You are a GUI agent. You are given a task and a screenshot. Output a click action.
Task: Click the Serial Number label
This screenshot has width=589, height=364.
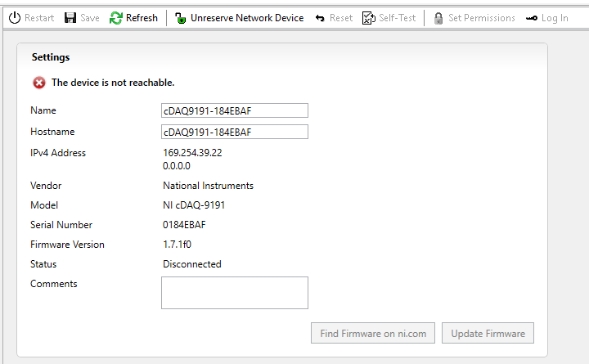click(61, 225)
